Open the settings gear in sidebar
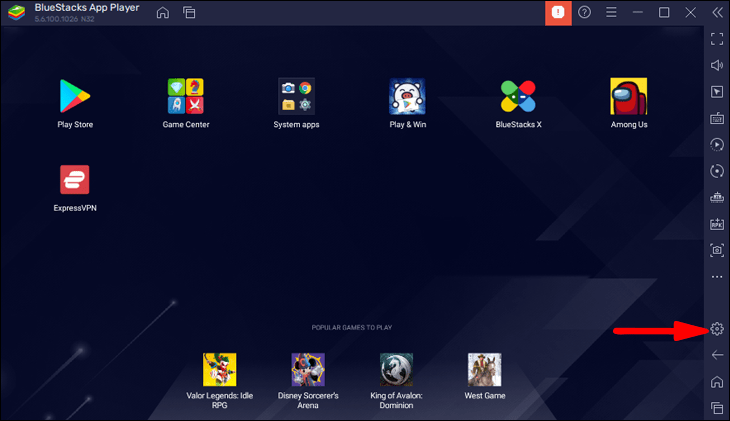Screen dimensions: 730x421 [x=717, y=329]
